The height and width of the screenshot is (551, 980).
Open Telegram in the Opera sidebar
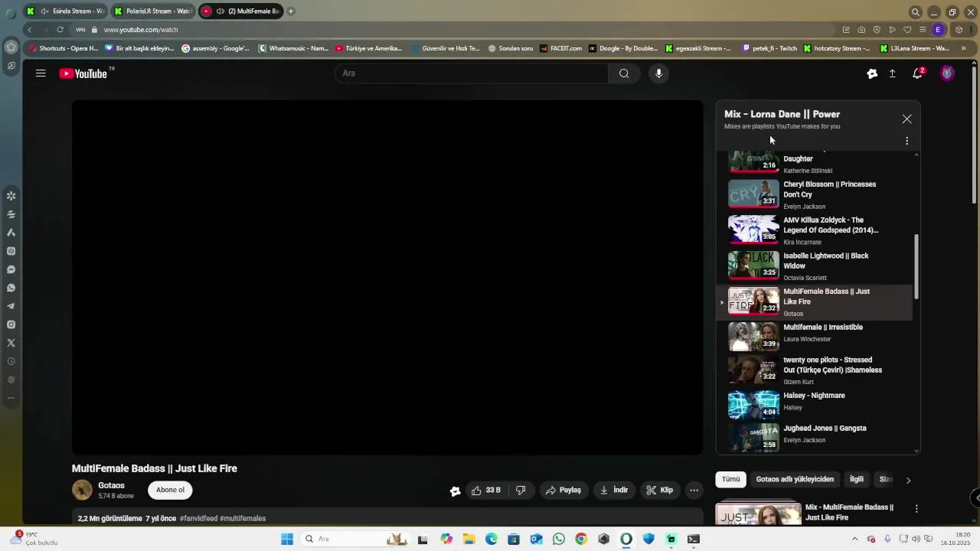point(11,306)
